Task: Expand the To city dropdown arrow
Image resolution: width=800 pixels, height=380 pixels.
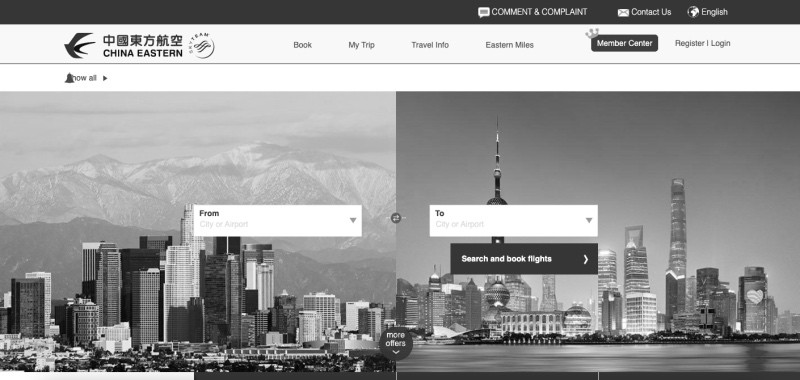Action: tap(589, 220)
